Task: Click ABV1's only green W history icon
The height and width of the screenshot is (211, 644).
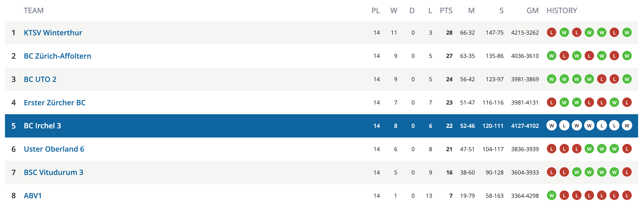Action: click(552, 195)
